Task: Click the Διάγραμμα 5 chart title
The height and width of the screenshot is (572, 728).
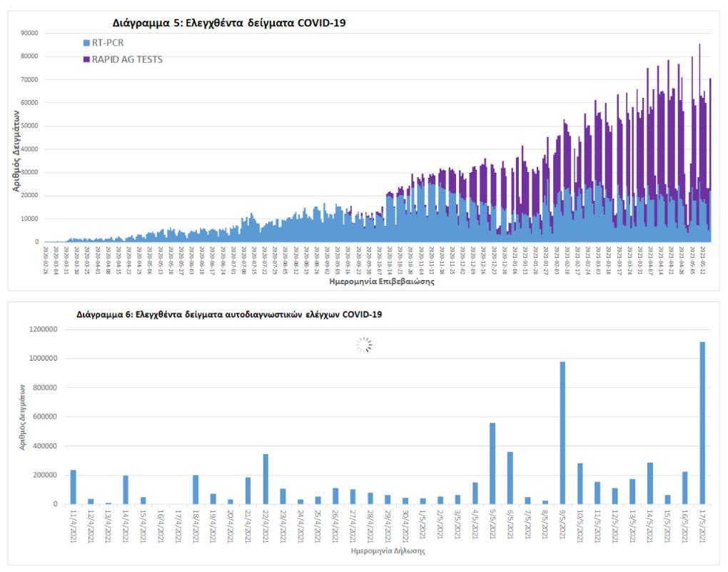Action: click(x=229, y=23)
